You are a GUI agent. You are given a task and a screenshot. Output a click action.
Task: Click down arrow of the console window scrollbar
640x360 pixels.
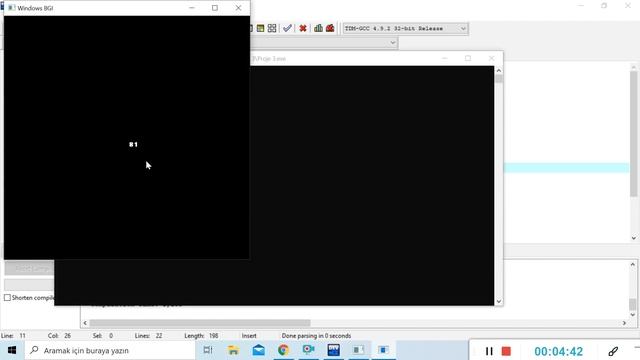coord(498,302)
